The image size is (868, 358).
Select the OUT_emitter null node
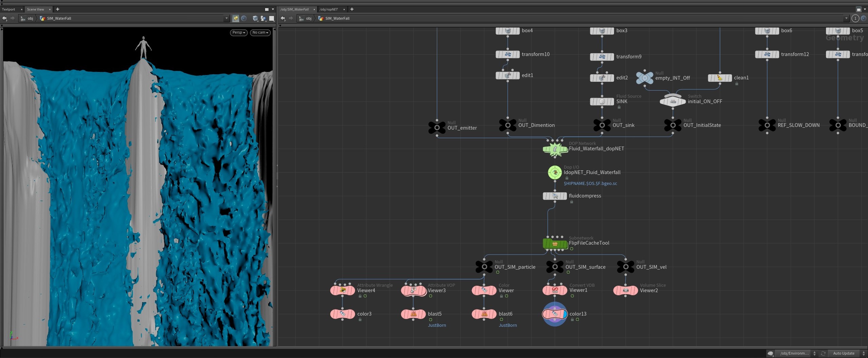[437, 128]
